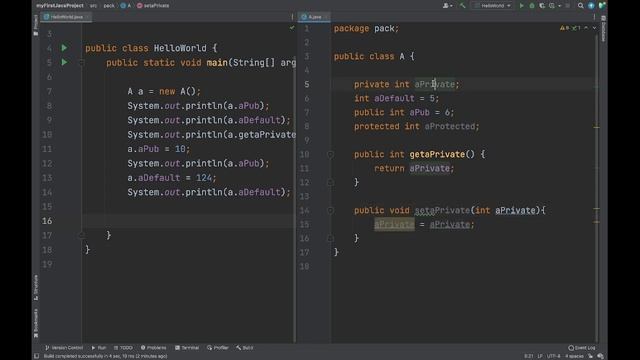The image size is (640, 360).
Task: Open HelloWorld editor tabs options menu
Action: point(292,17)
